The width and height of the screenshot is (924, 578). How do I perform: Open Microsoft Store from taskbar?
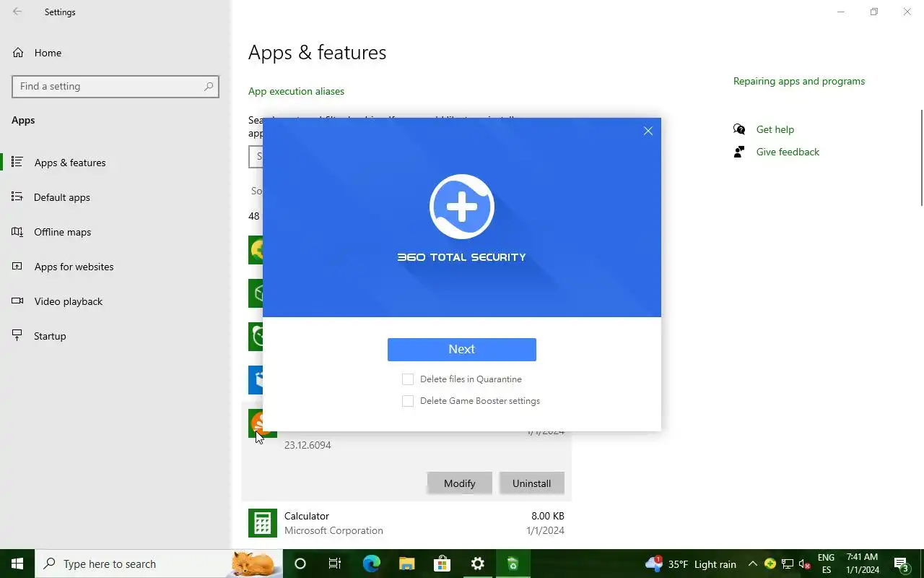(442, 564)
